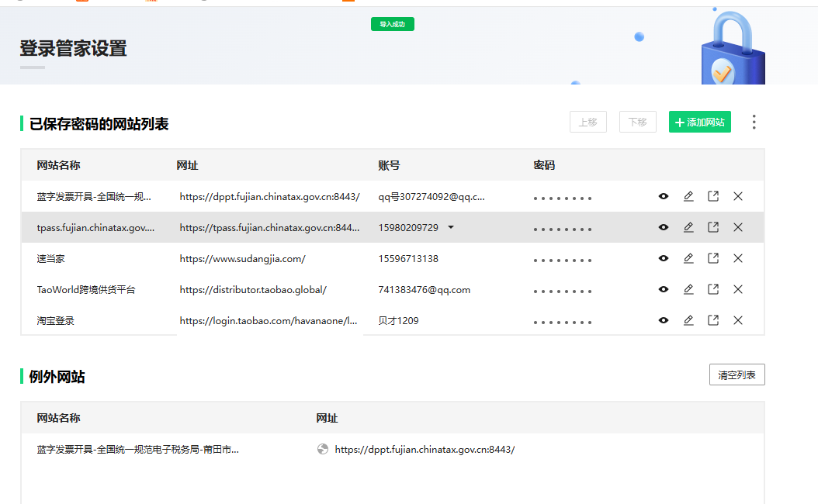Open the 淘宝登录 website link icon
The image size is (818, 504).
[x=713, y=320]
